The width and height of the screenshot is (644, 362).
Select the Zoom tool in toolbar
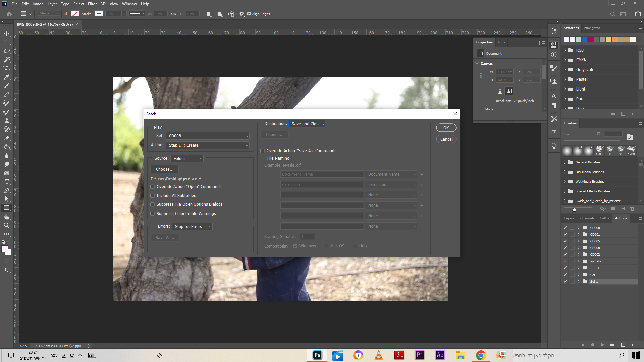point(6,225)
